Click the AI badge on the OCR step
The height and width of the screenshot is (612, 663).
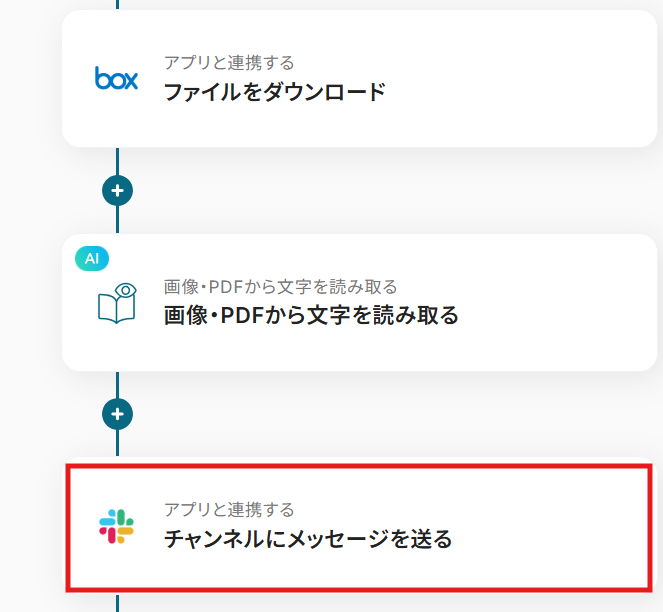[x=92, y=258]
